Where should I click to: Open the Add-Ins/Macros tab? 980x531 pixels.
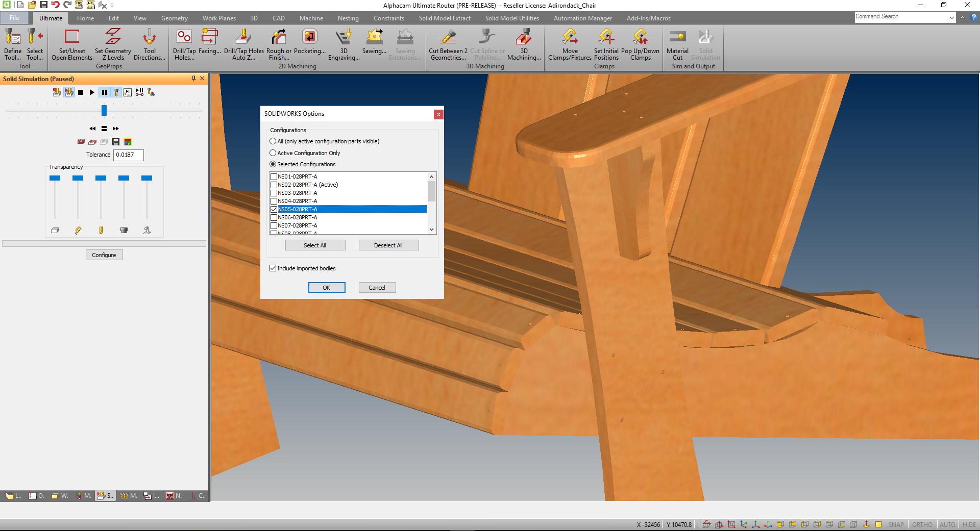[649, 18]
